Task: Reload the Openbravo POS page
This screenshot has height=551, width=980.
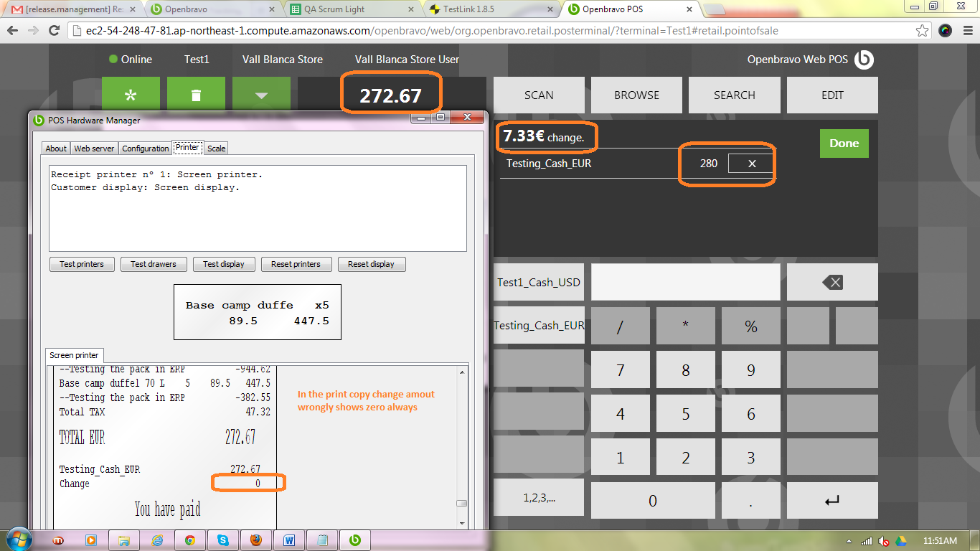Action: (x=54, y=31)
